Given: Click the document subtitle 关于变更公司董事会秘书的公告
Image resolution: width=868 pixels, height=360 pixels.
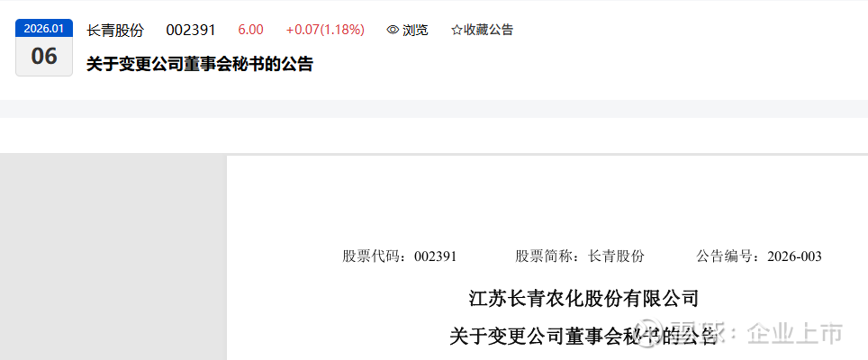Looking at the screenshot, I should click(583, 336).
